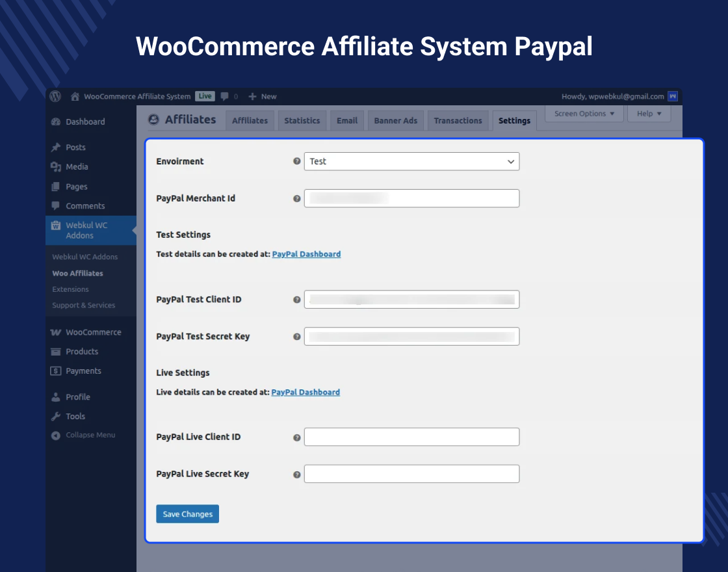
Task: Click the New button in admin bar
Action: tap(263, 96)
